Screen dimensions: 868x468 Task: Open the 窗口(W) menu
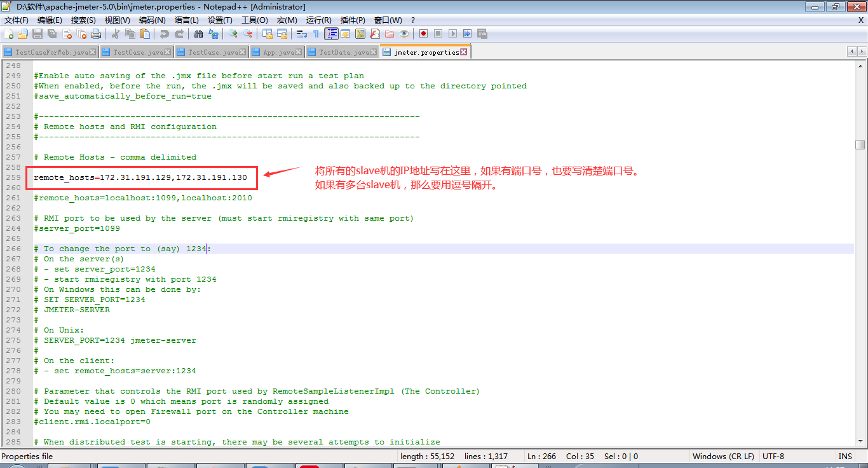coord(388,20)
